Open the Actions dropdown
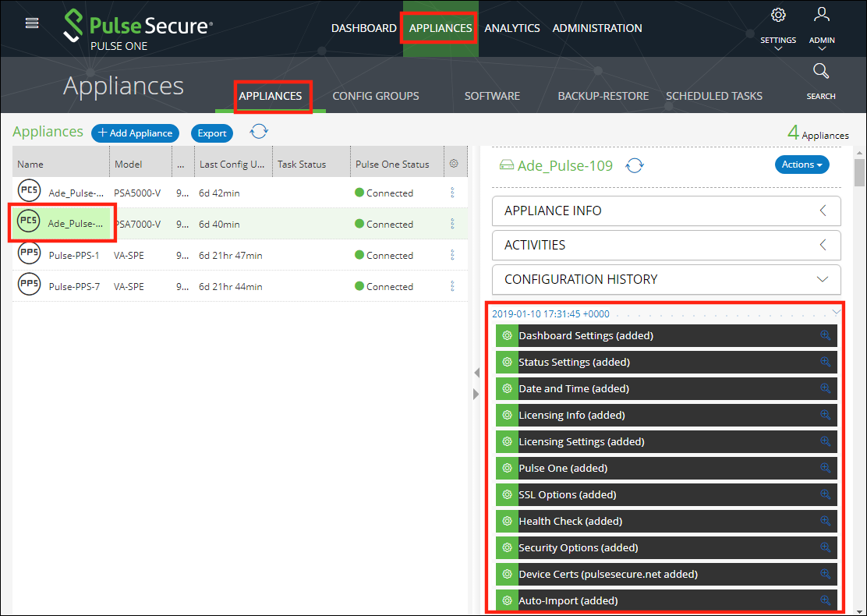The width and height of the screenshot is (867, 616). click(802, 165)
